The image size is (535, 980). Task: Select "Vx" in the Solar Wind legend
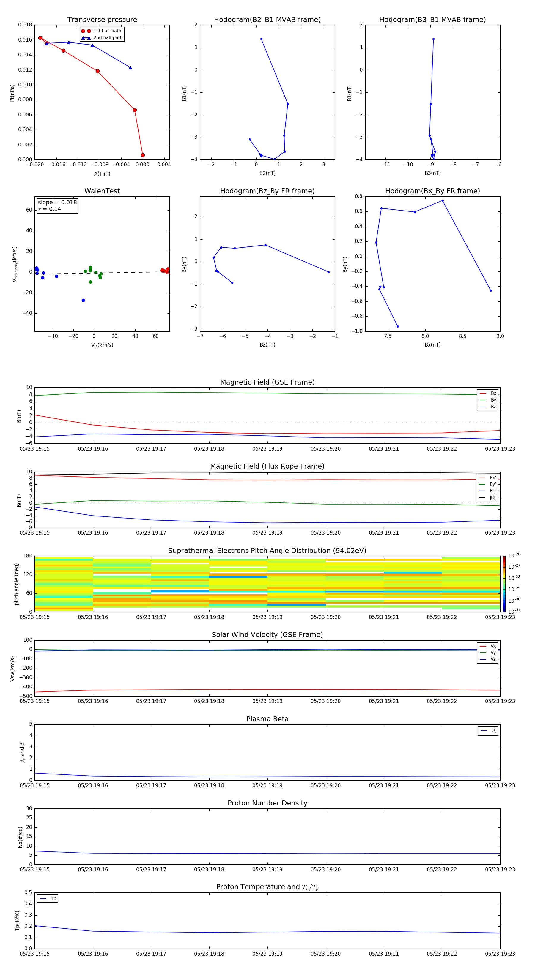coord(488,646)
